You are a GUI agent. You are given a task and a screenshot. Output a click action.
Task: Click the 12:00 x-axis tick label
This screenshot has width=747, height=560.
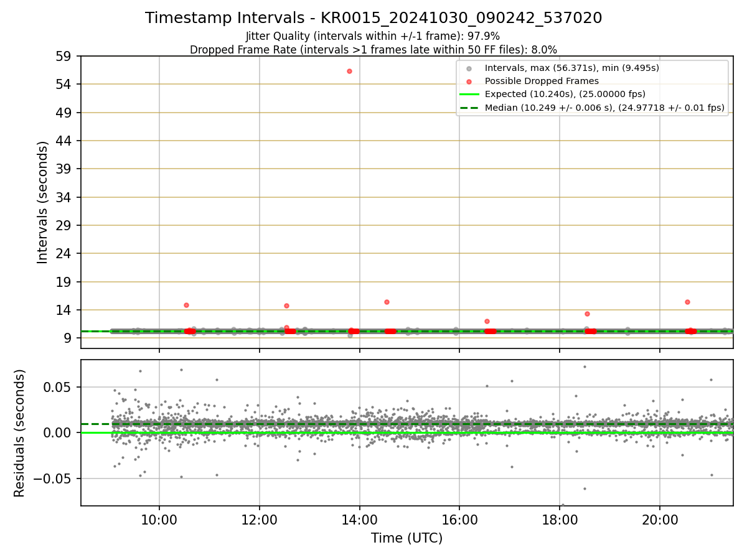coord(260,521)
